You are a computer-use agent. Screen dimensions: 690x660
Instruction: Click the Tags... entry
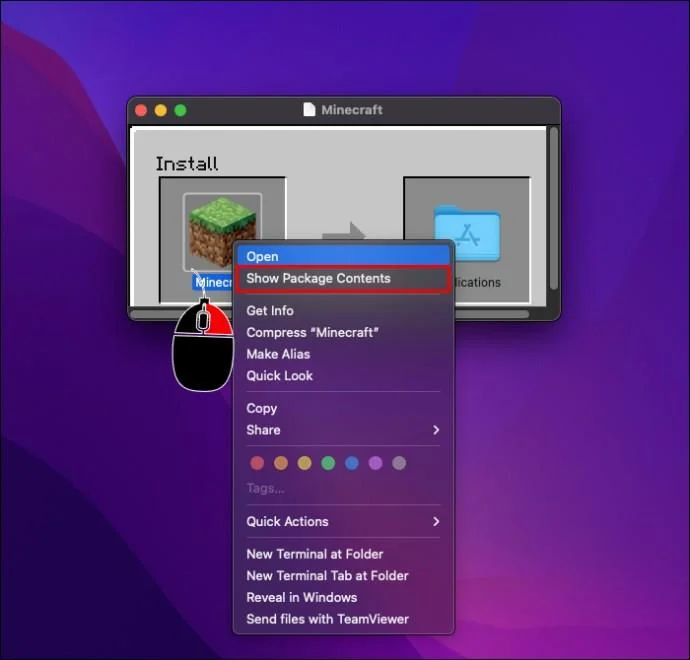click(265, 488)
